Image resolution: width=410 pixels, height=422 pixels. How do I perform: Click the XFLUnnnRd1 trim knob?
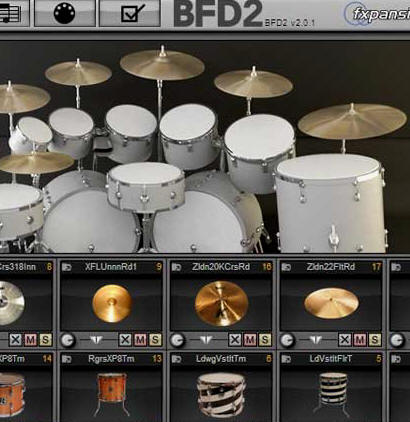pyautogui.click(x=68, y=340)
